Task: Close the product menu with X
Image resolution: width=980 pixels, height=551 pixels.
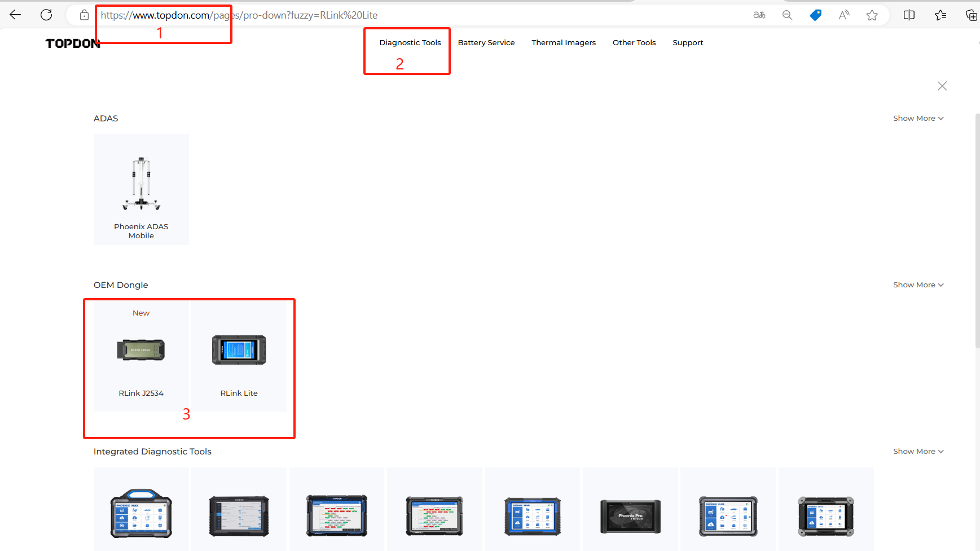Action: click(942, 86)
